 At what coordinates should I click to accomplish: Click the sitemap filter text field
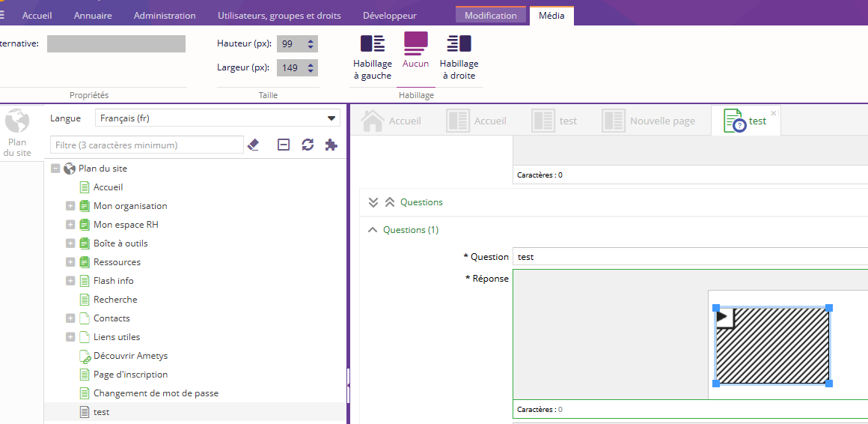(x=147, y=145)
